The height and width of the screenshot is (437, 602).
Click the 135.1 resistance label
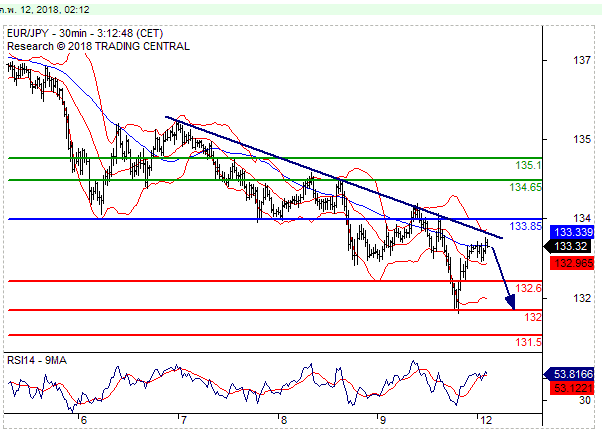528,166
